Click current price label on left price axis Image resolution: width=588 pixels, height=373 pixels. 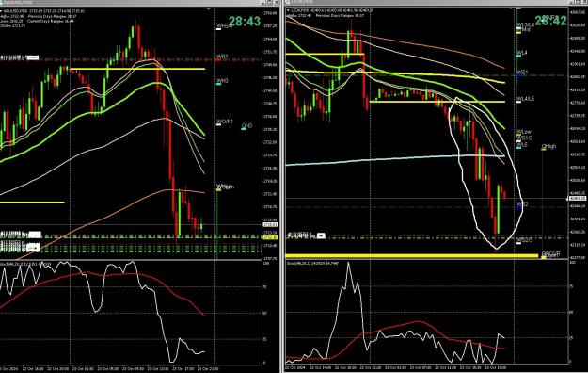coord(270,224)
